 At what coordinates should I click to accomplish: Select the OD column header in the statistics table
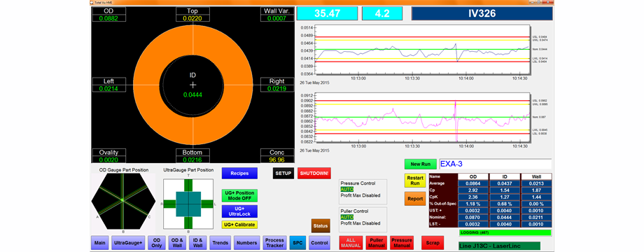(473, 176)
